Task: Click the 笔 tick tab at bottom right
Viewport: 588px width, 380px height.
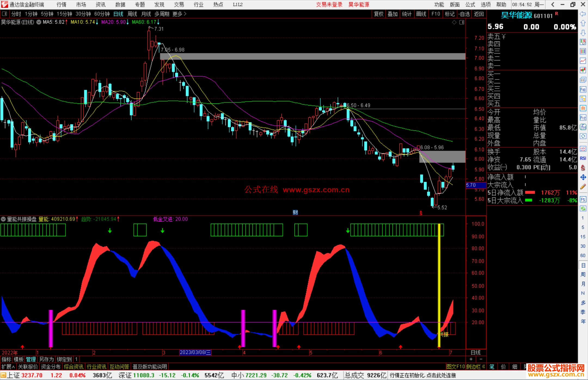Action: click(492, 367)
